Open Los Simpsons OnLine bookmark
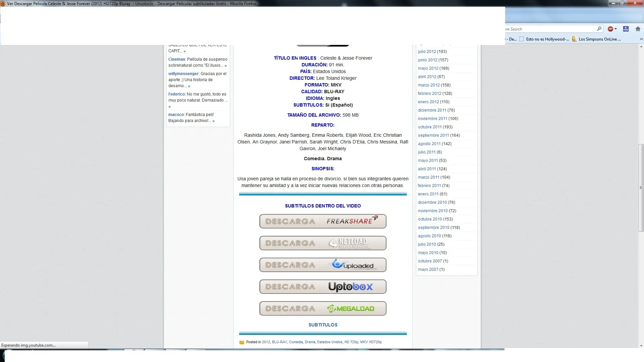The height and width of the screenshot is (362, 644). point(596,39)
